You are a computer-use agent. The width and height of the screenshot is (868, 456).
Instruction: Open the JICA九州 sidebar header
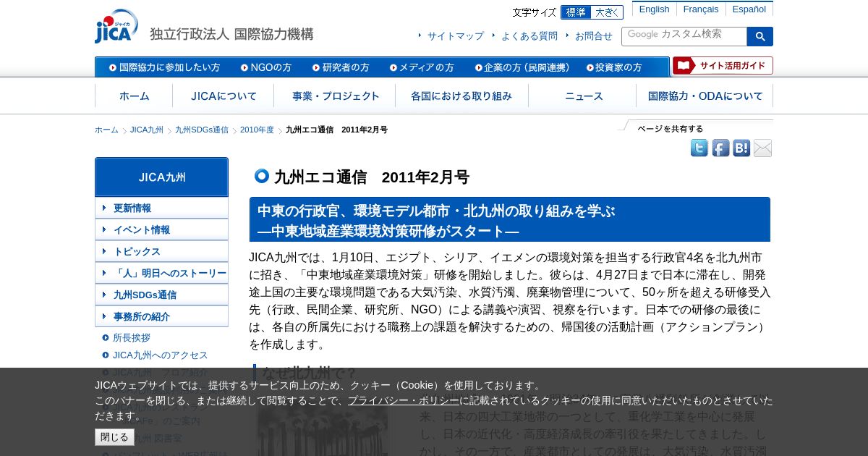161,177
